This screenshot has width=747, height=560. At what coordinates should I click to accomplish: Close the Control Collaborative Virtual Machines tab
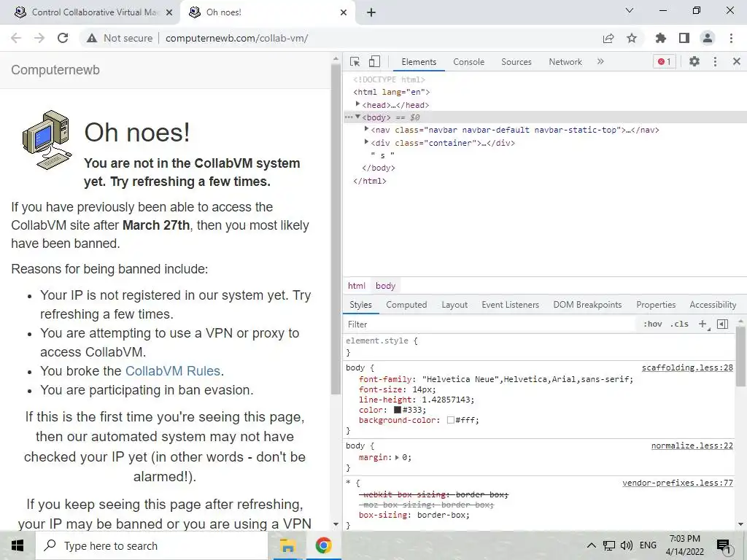pyautogui.click(x=169, y=12)
